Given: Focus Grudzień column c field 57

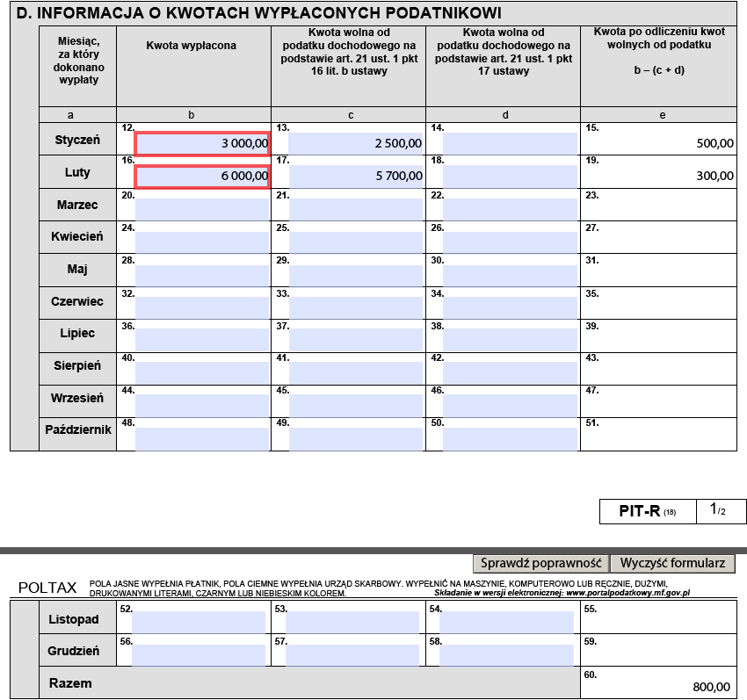Looking at the screenshot, I should (353, 654).
